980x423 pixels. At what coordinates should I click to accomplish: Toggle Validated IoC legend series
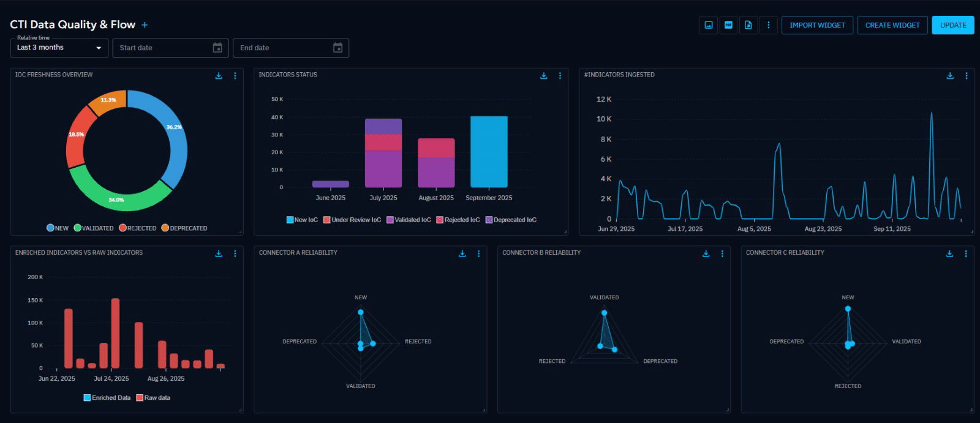409,220
